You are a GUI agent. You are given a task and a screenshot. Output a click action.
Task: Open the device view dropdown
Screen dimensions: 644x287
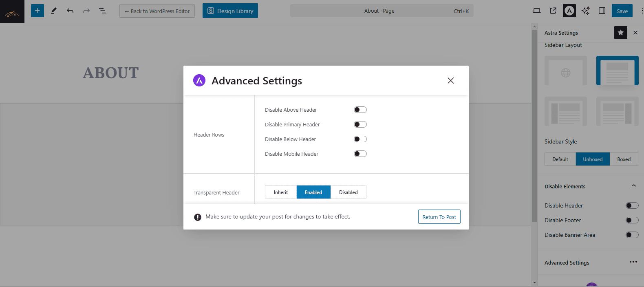(x=537, y=11)
